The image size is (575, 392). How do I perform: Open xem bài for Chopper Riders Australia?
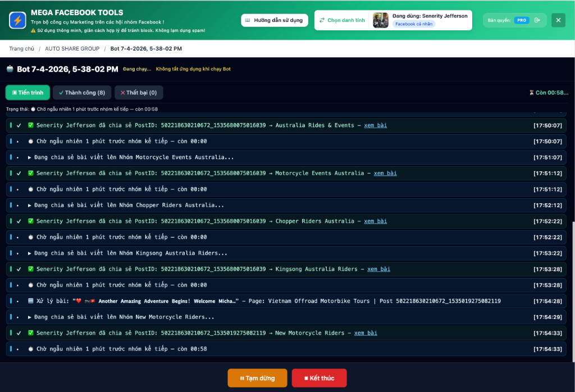376,221
